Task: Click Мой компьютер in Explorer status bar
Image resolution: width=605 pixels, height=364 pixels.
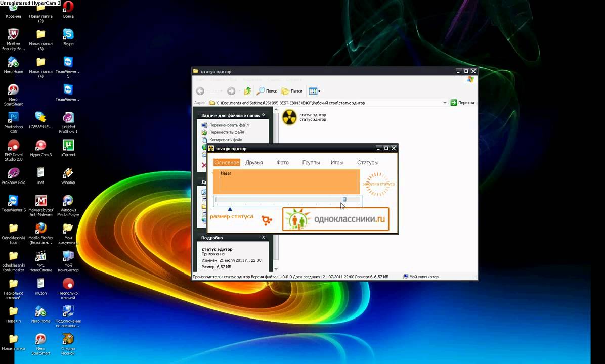Action: click(420, 277)
